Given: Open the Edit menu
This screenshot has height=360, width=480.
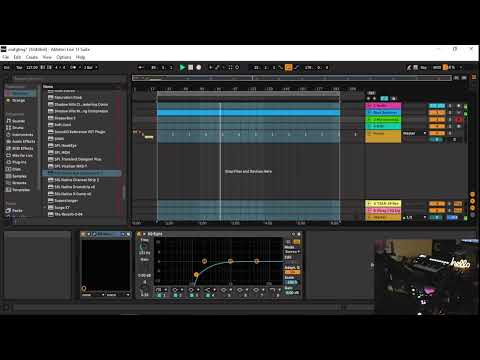Looking at the screenshot, I should click(x=17, y=57).
